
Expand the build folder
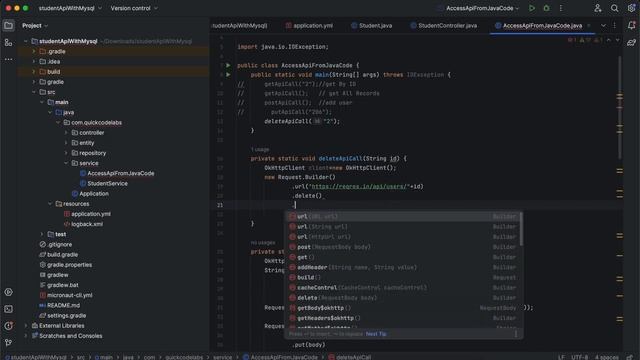coord(34,72)
